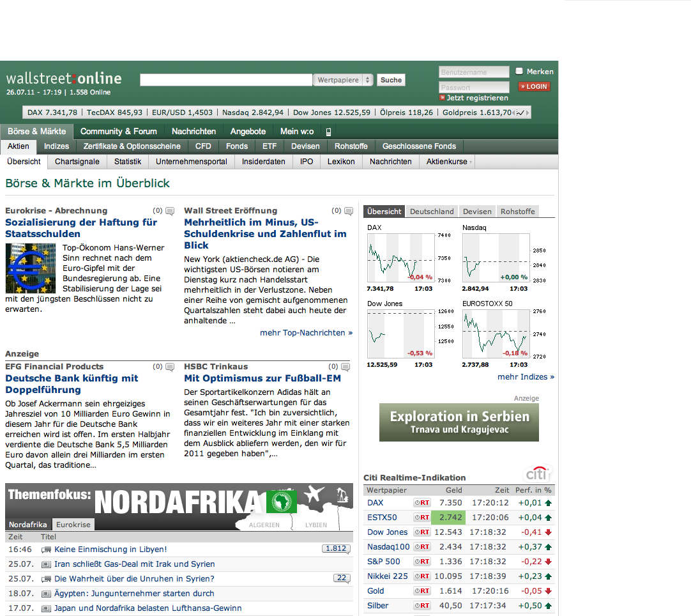Open the Community & Forum menu
Image resolution: width=691 pixels, height=616 pixels.
pyautogui.click(x=119, y=132)
